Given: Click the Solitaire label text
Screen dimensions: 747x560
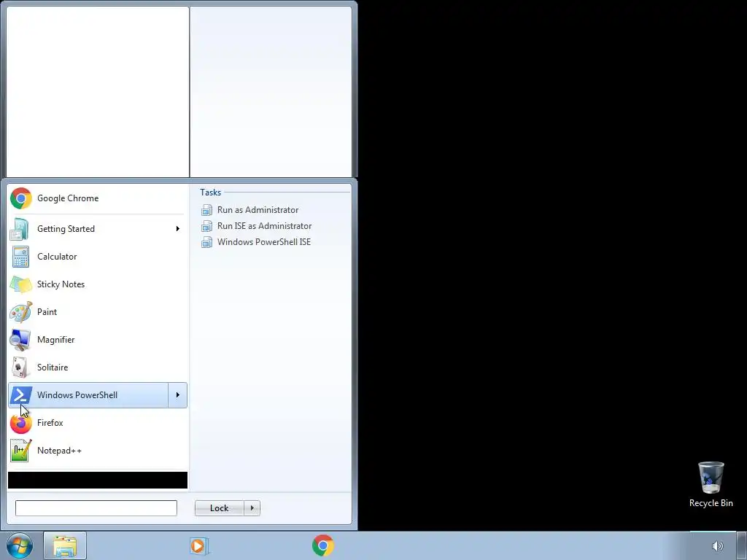Looking at the screenshot, I should (x=53, y=367).
